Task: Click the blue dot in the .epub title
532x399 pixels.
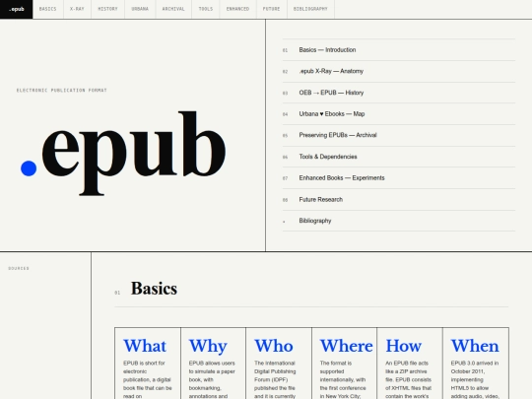Action: point(29,168)
